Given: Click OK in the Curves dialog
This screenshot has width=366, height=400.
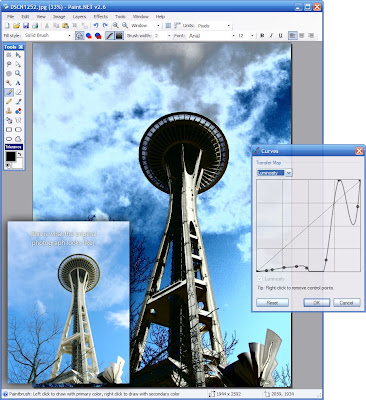Looking at the screenshot, I should point(317,303).
